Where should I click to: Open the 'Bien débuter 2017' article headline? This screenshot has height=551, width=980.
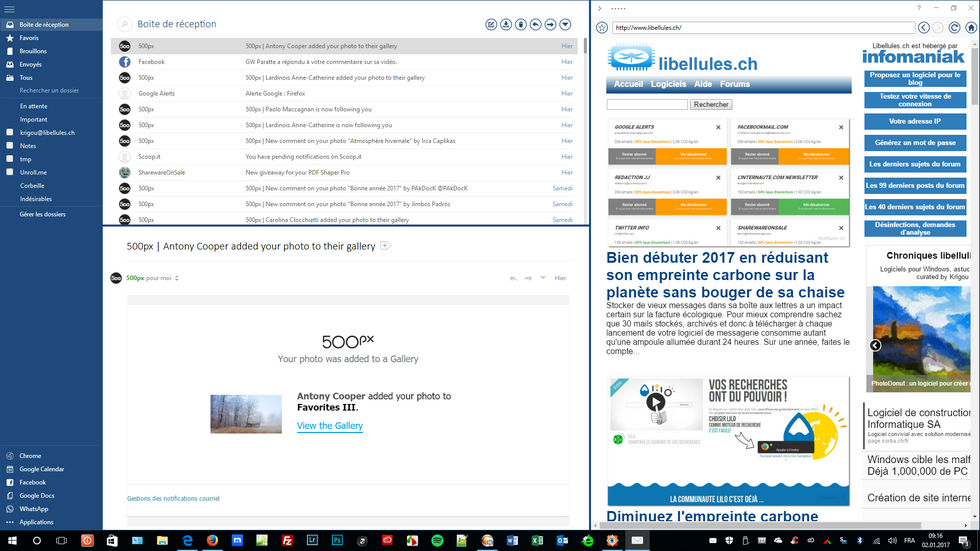click(726, 275)
